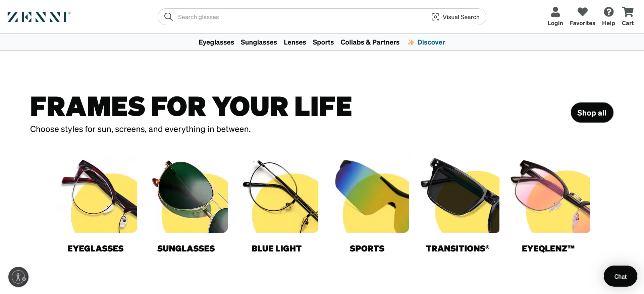
Task: Click the Search glasses input field
Action: pos(302,17)
